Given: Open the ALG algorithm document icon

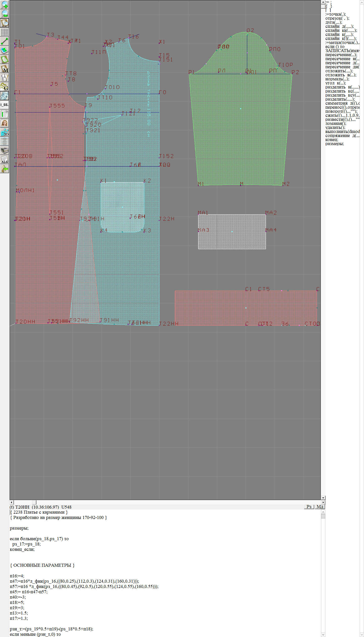Looking at the screenshot, I should click(x=5, y=160).
